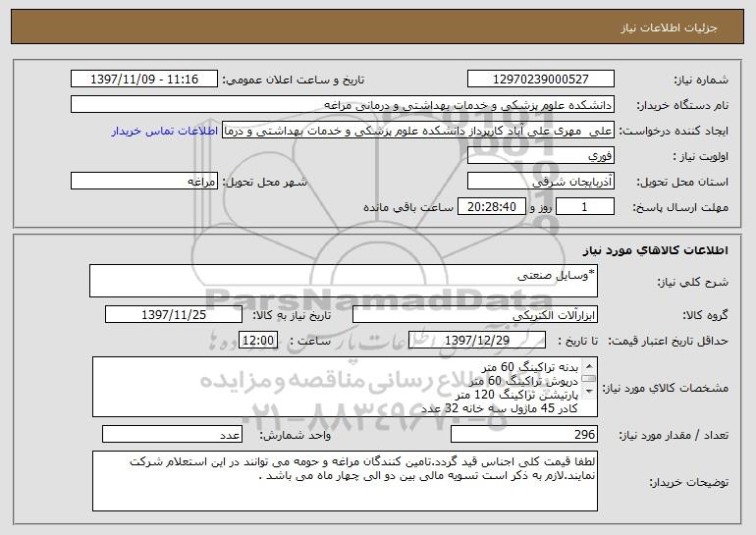Select the line پارتیشن تراکینگ 120 متر
The width and height of the screenshot is (756, 535).
(x=516, y=395)
